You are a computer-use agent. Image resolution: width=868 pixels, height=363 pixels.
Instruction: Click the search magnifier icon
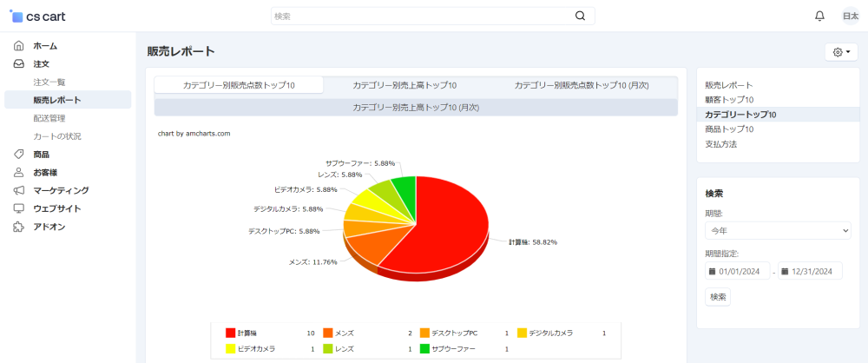point(580,16)
